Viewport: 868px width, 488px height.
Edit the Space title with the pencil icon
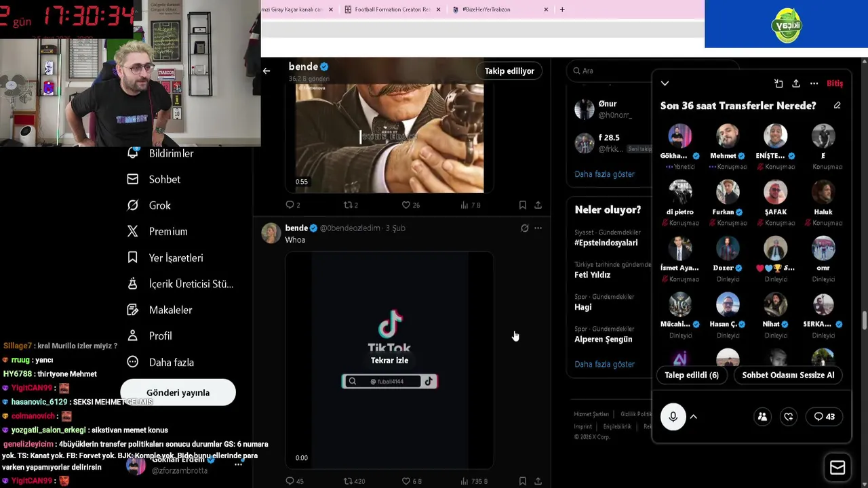[837, 106]
